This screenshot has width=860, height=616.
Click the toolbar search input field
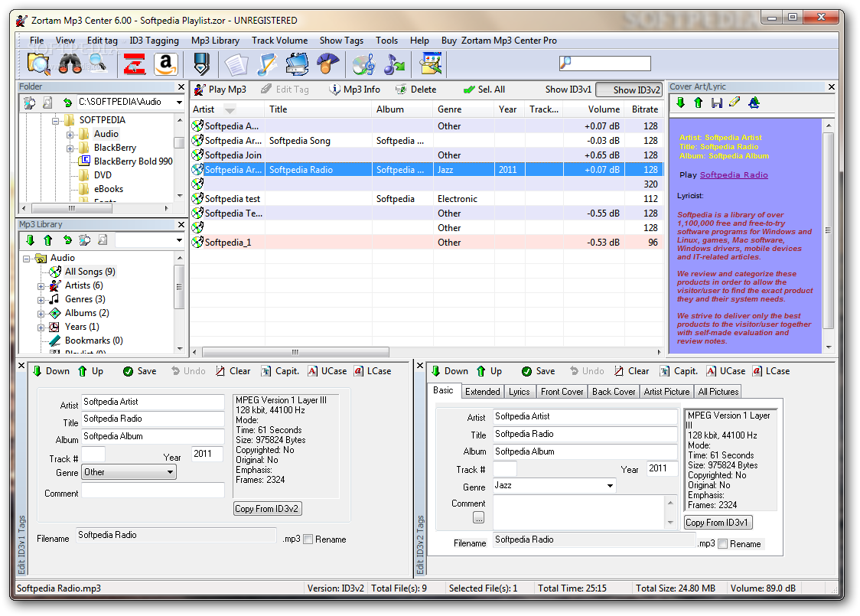pos(605,64)
